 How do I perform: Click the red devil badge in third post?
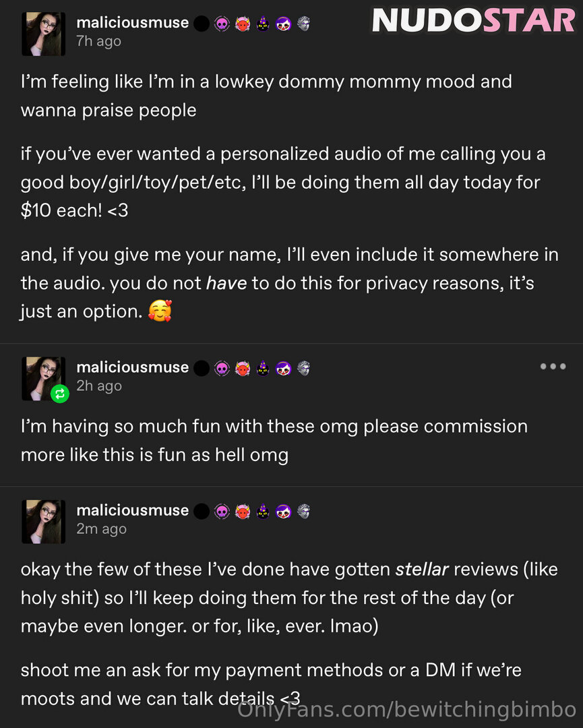pos(243,512)
